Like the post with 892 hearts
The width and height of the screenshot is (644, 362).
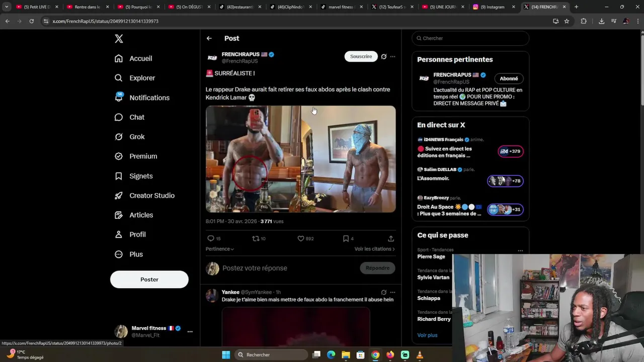[305, 238]
